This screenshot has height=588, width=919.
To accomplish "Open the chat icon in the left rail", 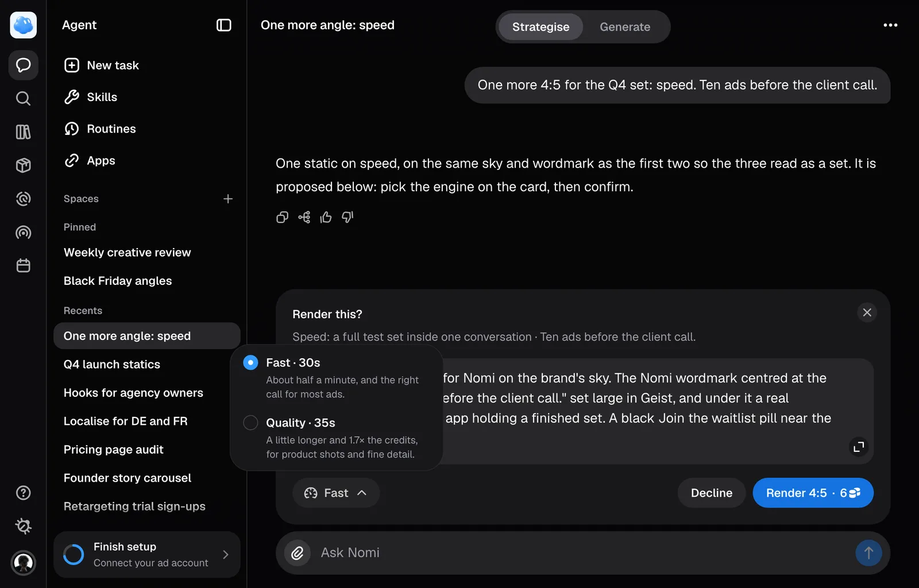I will (x=24, y=65).
